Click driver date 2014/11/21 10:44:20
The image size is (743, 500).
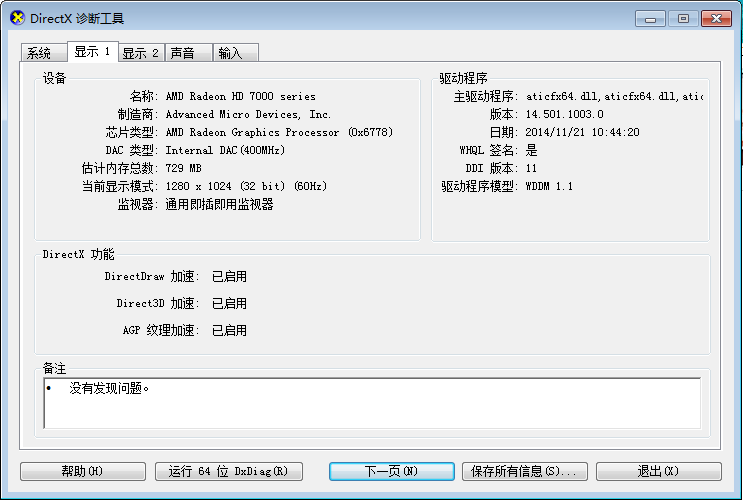point(582,132)
